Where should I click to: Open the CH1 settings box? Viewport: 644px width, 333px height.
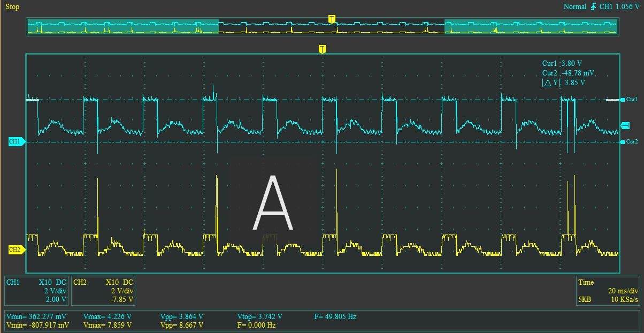[x=37, y=291]
